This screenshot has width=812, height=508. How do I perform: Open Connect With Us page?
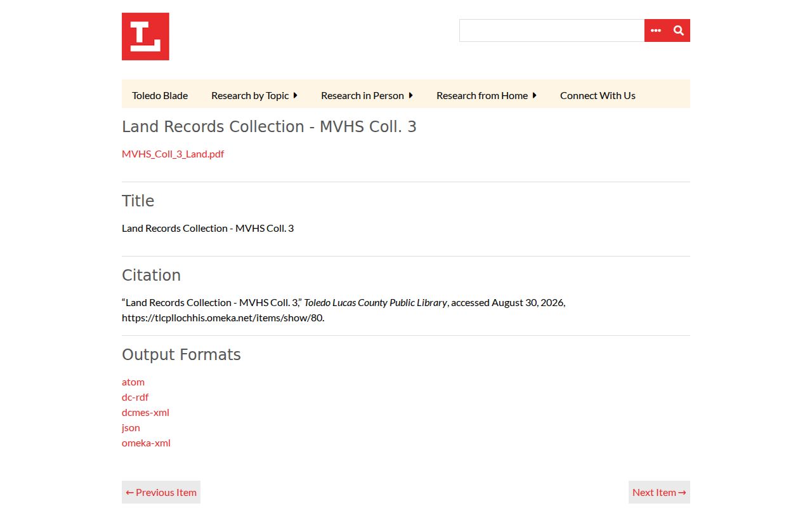(x=598, y=95)
